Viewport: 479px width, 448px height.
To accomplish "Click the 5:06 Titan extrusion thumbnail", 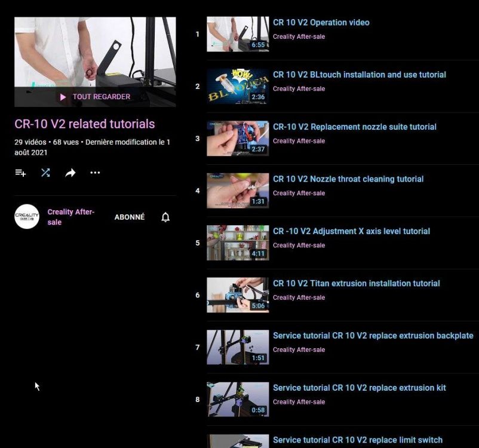I will pyautogui.click(x=238, y=295).
